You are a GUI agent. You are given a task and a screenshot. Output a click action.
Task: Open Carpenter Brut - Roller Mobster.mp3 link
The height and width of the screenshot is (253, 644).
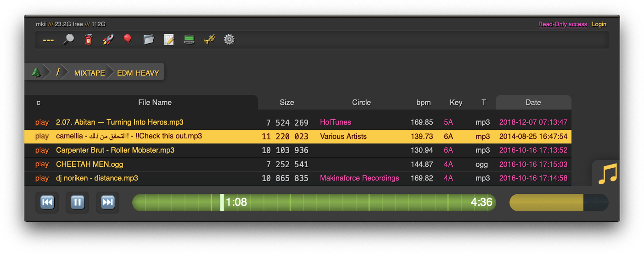pos(115,150)
